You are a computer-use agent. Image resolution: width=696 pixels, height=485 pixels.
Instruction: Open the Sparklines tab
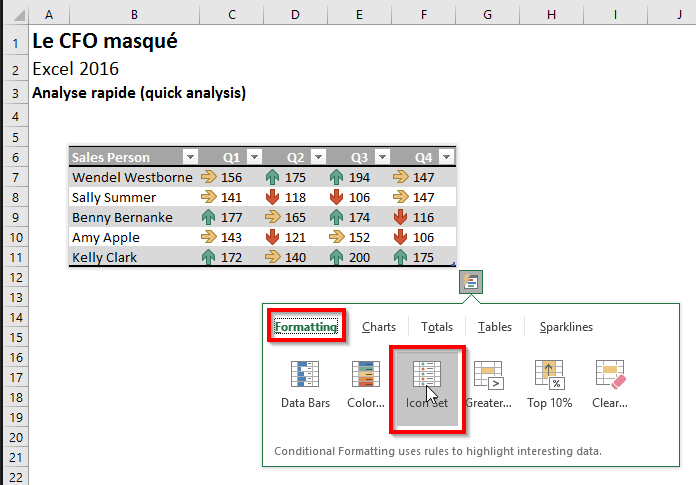coord(566,327)
